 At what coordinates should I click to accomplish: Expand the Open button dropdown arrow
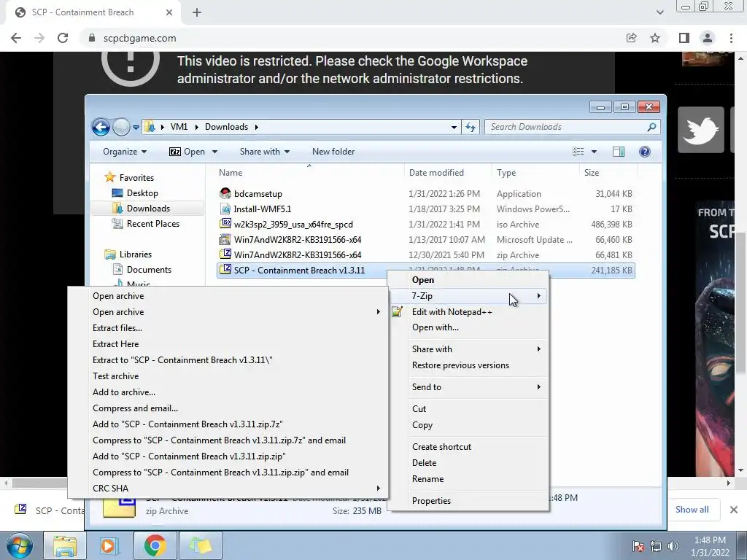pos(215,152)
